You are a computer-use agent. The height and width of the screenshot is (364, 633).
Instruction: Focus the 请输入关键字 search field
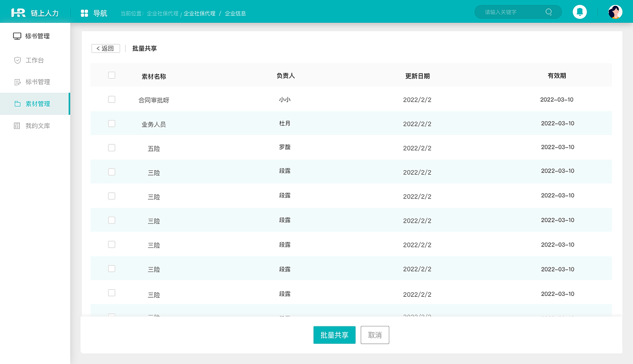518,12
